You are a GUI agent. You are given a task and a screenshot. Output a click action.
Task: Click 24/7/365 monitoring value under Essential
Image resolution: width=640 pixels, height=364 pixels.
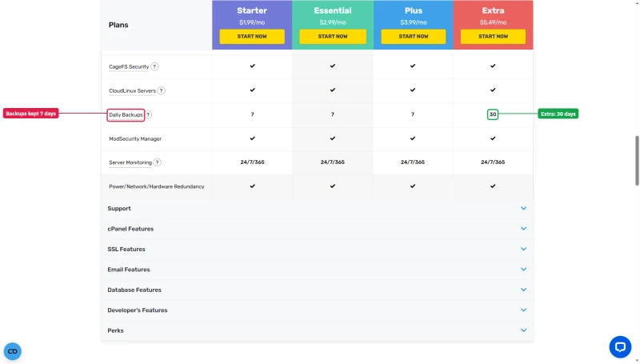click(333, 162)
